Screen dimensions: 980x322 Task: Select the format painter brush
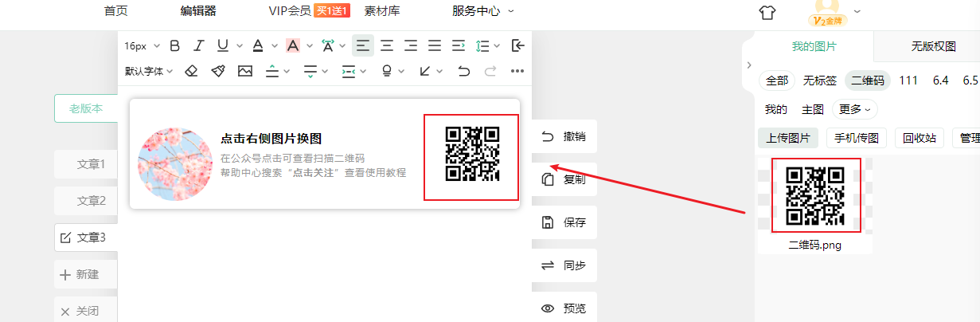(218, 71)
